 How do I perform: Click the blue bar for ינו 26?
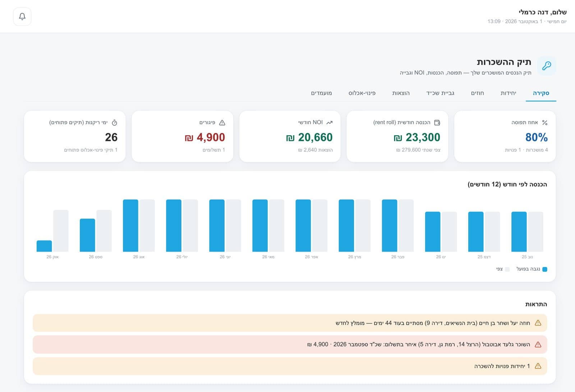(433, 232)
